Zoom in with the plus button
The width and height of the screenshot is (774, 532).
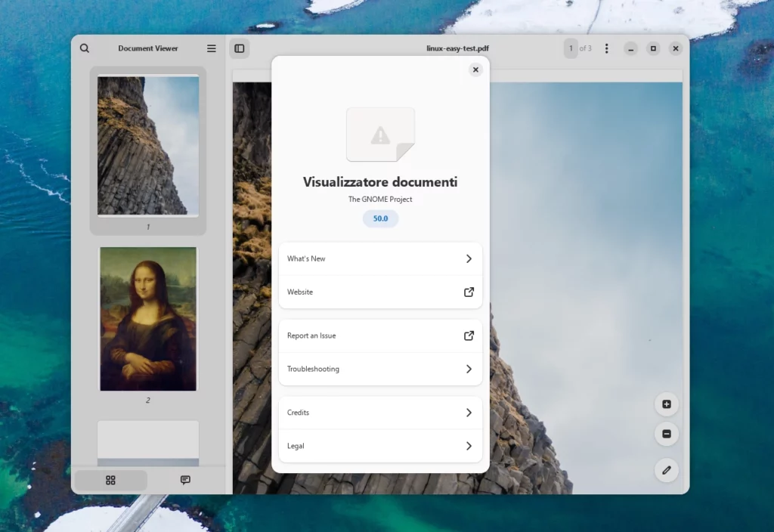667,404
